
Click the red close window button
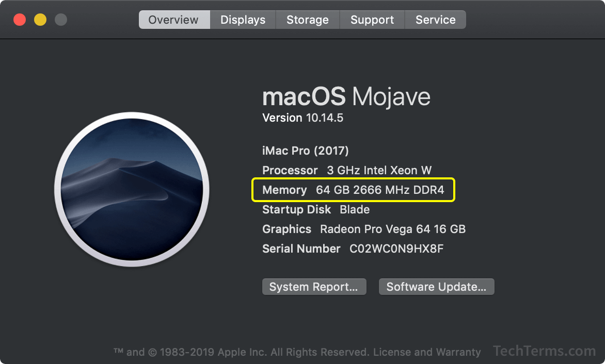(x=20, y=20)
